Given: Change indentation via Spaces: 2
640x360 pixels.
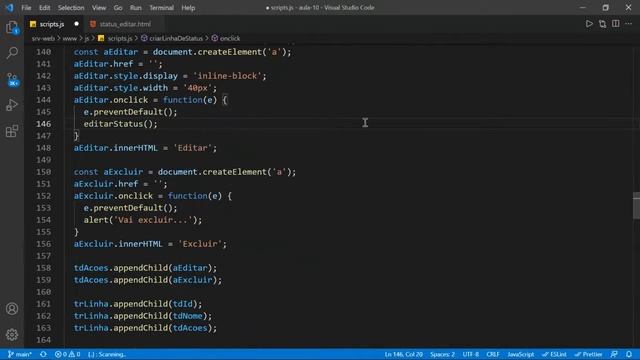Looking at the screenshot, I should pyautogui.click(x=442, y=354).
